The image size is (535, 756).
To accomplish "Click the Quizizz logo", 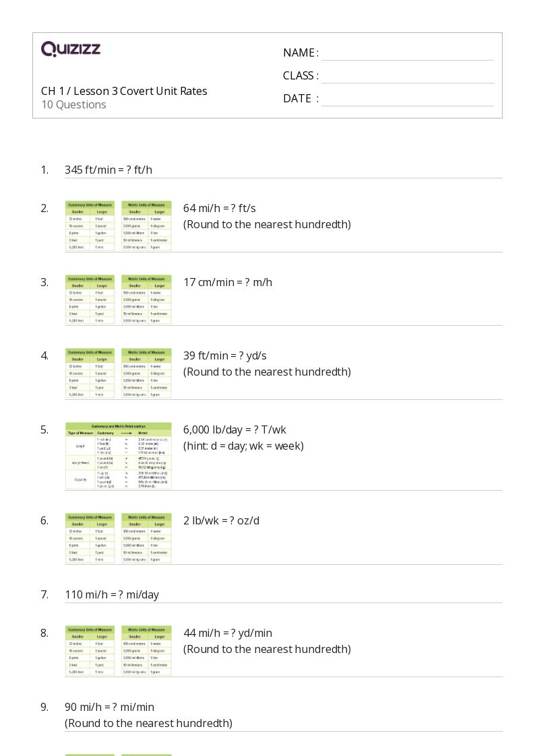I will point(71,48).
